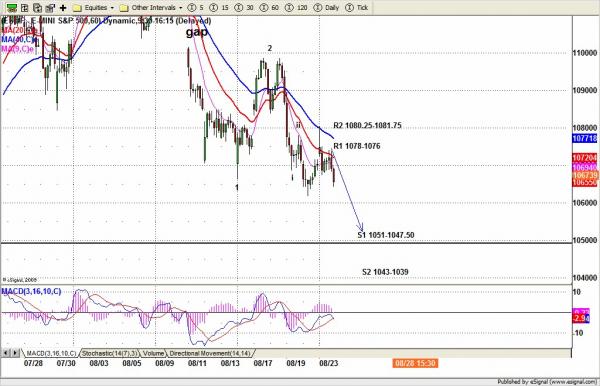Screen dimensions: 600x386
Task: Select the 120 minute interval button
Action: click(x=297, y=8)
